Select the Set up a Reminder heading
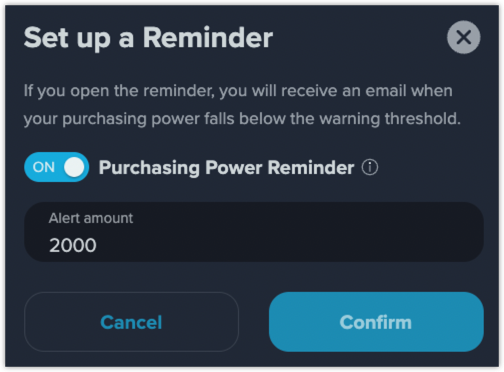Viewport: 504px width, 372px height. 148,38
